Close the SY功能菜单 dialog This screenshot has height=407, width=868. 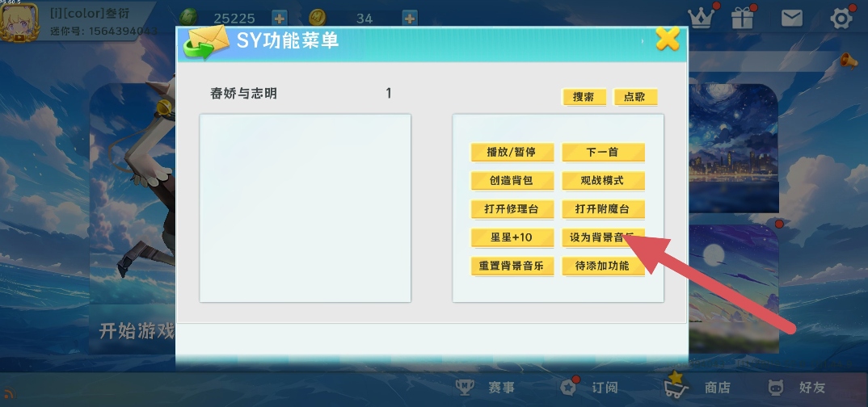[x=668, y=40]
